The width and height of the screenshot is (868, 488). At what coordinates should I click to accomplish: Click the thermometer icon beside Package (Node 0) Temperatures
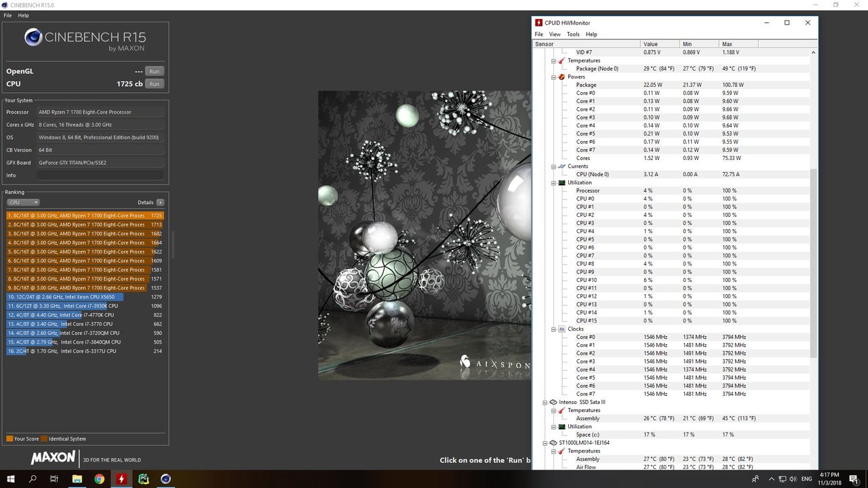(x=561, y=60)
